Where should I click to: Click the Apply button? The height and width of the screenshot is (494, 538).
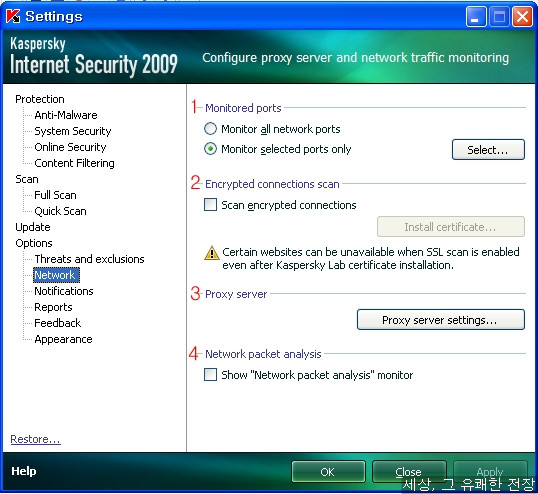[490, 472]
